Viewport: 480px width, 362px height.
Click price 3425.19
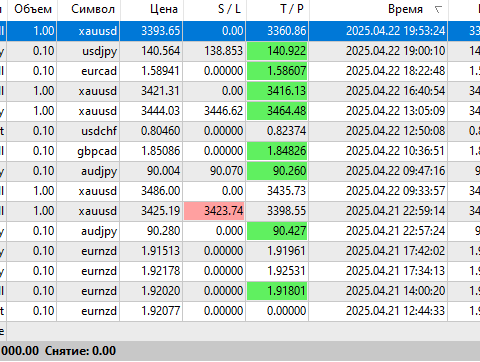tap(160, 211)
